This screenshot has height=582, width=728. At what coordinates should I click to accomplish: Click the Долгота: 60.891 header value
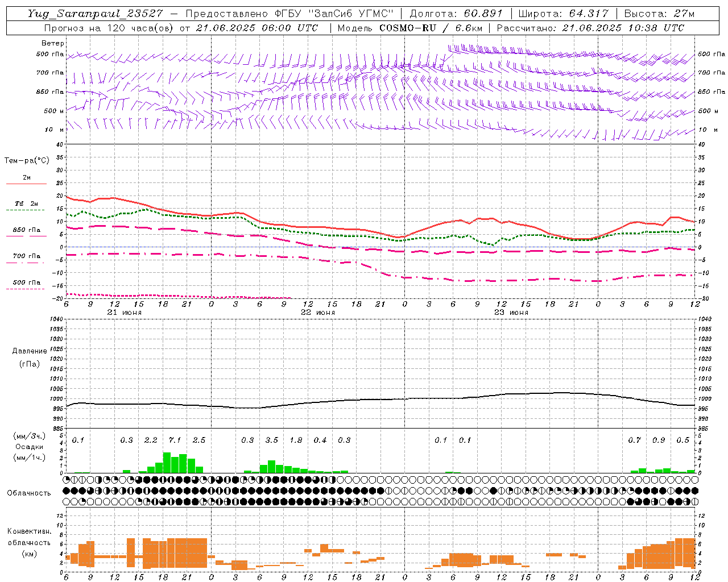456,14
